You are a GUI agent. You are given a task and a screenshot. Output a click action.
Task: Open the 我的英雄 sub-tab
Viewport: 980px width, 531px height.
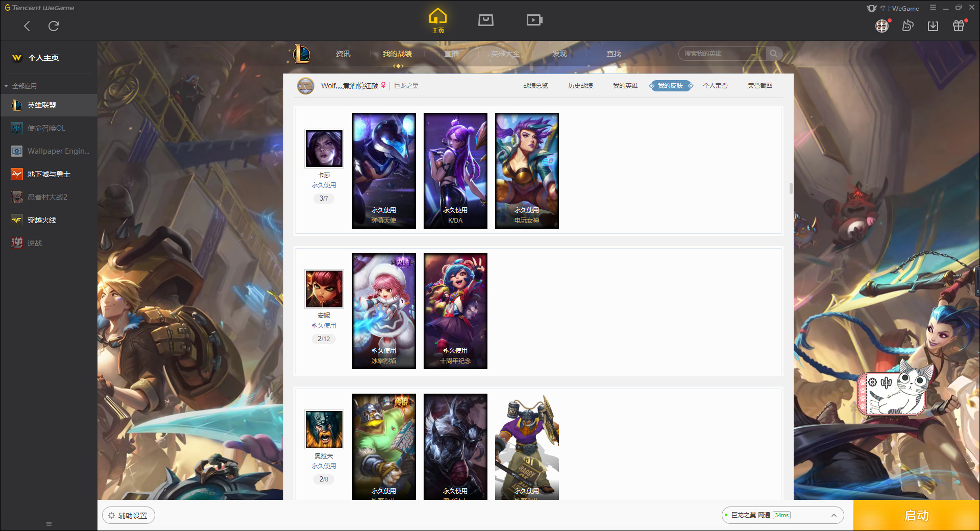[x=625, y=86]
